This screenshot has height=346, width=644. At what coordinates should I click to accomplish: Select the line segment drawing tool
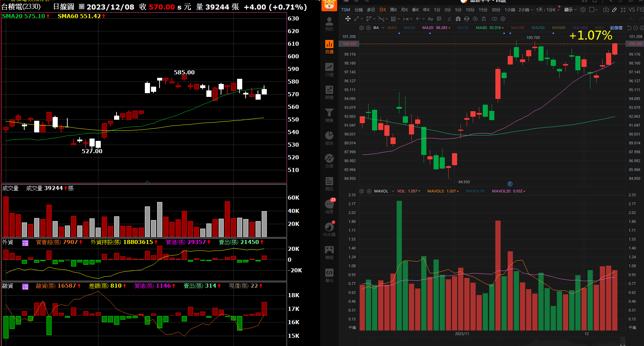point(356,19)
